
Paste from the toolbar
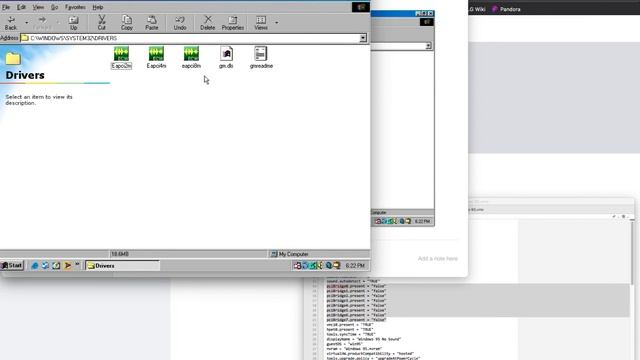pyautogui.click(x=152, y=23)
